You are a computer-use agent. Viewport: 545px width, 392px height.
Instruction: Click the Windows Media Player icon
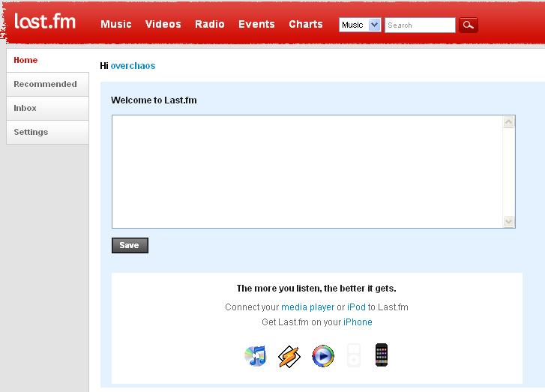tap(323, 356)
